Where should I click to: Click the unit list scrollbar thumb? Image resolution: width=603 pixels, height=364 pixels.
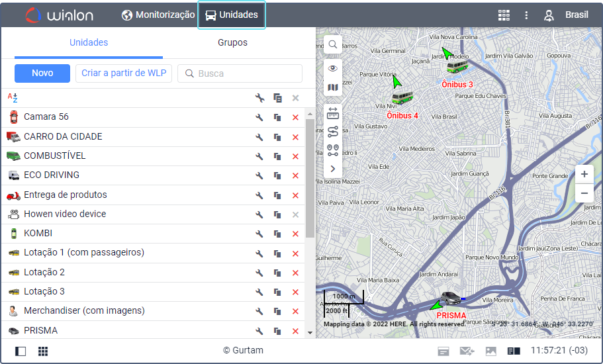pyautogui.click(x=310, y=178)
